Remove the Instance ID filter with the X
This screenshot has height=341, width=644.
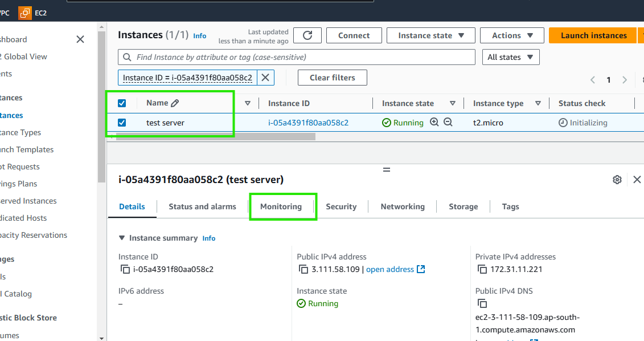[x=265, y=76]
